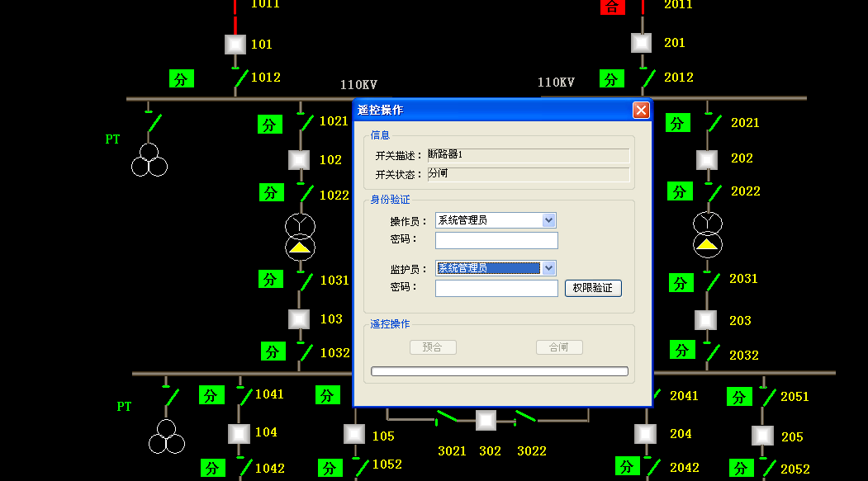Click the red 合 status indicator near 2011
This screenshot has height=481, width=868.
tap(612, 7)
